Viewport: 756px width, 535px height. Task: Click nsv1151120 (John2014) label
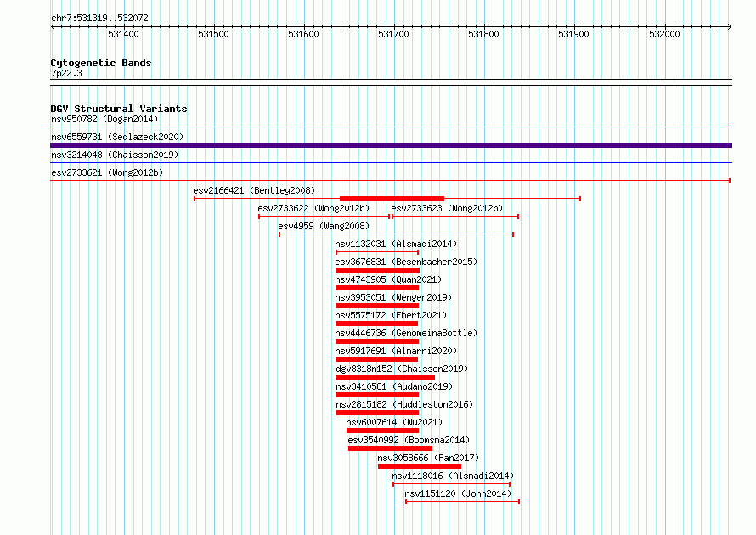pos(458,493)
